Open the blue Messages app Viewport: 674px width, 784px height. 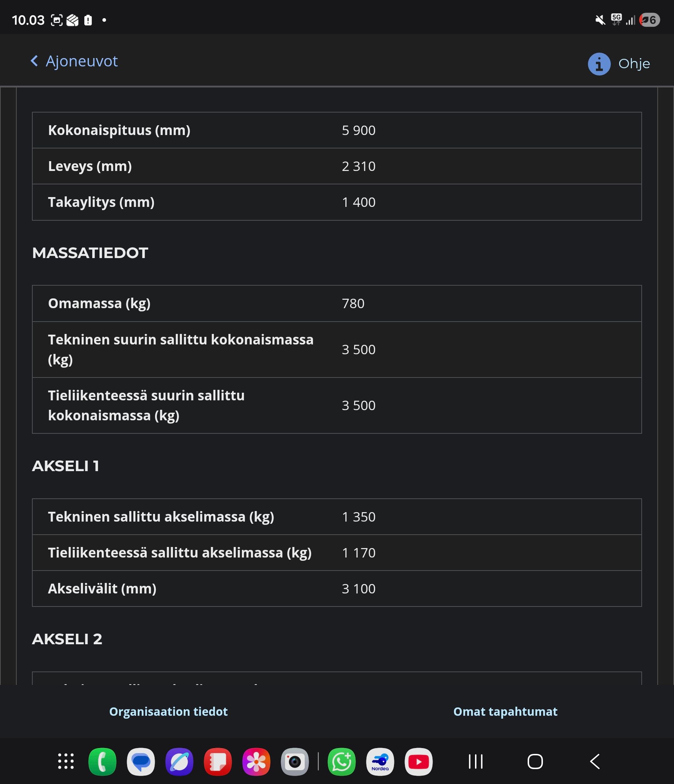pyautogui.click(x=141, y=761)
